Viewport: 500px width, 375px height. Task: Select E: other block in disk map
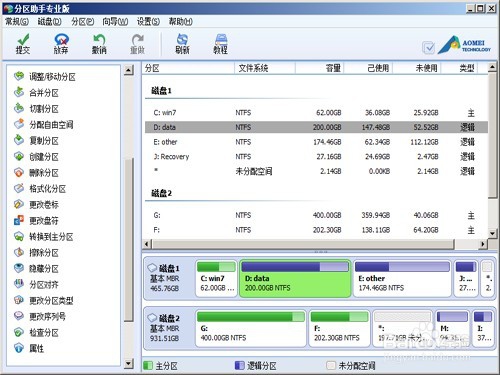point(402,279)
